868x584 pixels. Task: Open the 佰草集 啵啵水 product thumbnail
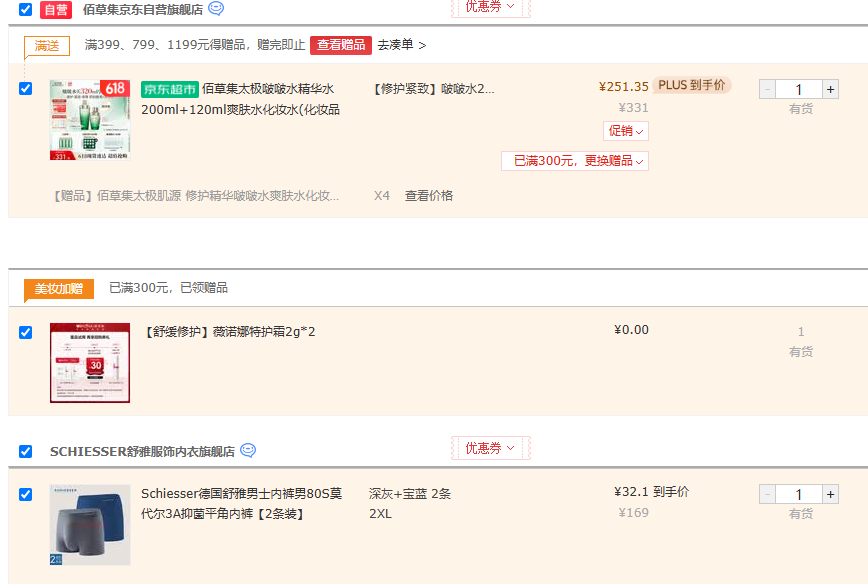[90, 120]
